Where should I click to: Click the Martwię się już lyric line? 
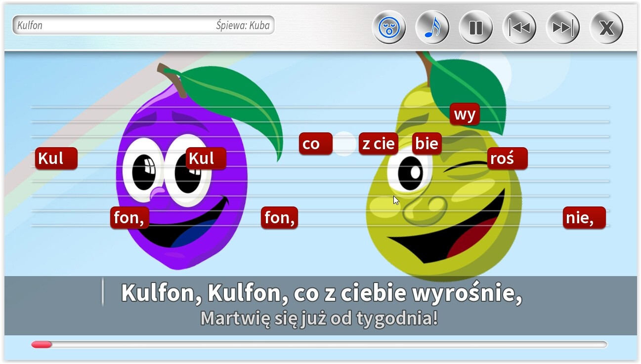pos(320,318)
